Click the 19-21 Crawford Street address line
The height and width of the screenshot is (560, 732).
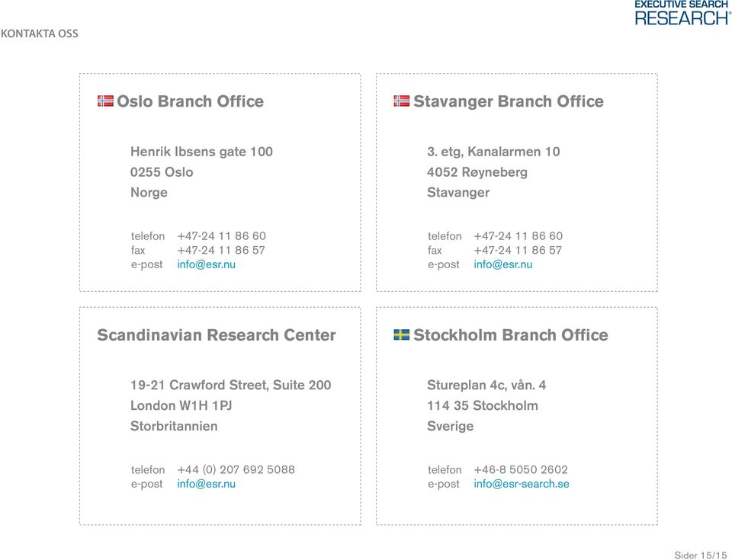point(230,385)
